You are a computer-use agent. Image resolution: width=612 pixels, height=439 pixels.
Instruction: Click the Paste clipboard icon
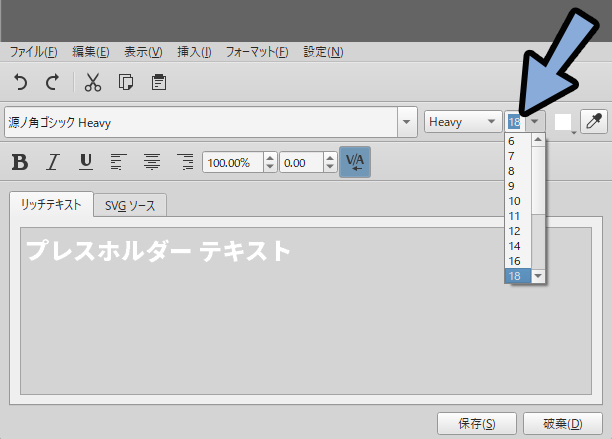[159, 82]
